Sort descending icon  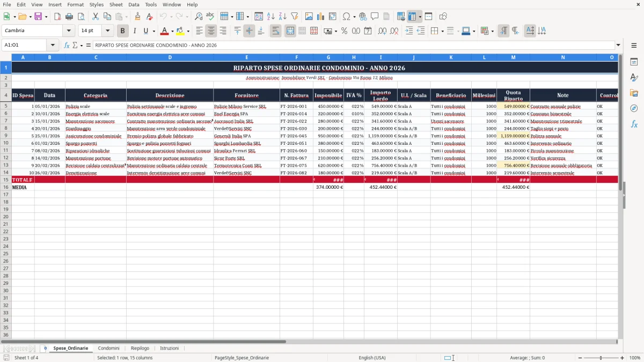click(283, 17)
